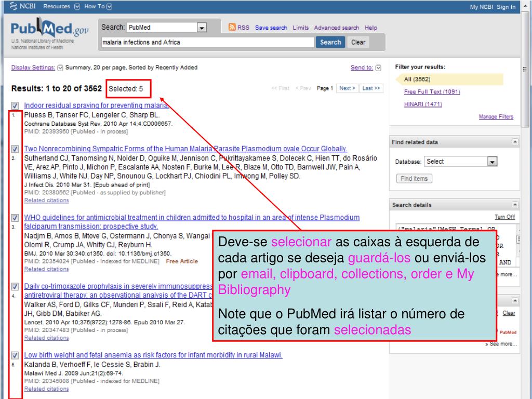Click the page vertical scrollbar thumb
The height and width of the screenshot is (399, 532).
tap(525, 69)
